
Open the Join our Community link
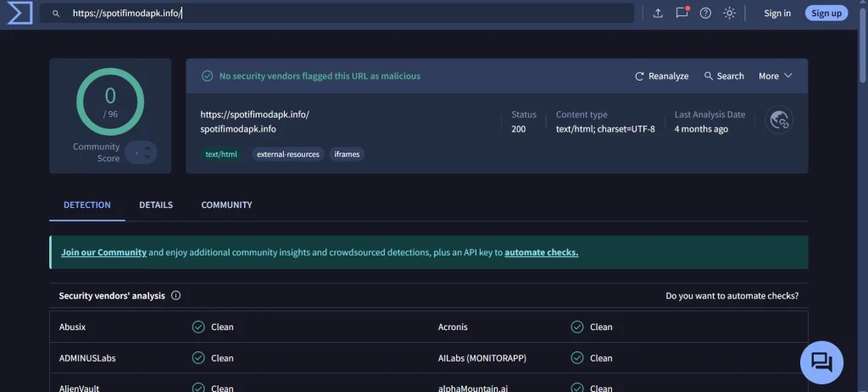pyautogui.click(x=103, y=252)
